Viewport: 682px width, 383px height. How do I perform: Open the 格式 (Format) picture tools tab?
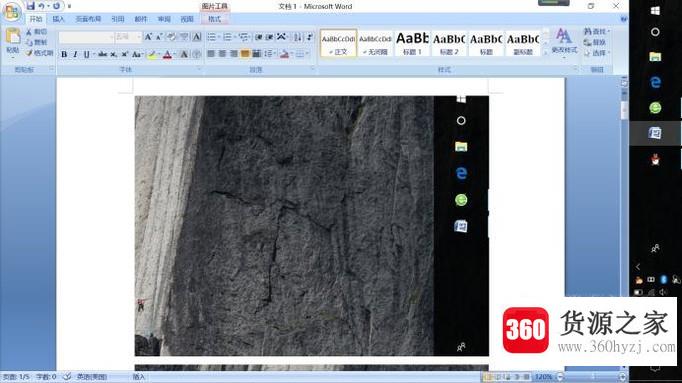click(214, 19)
